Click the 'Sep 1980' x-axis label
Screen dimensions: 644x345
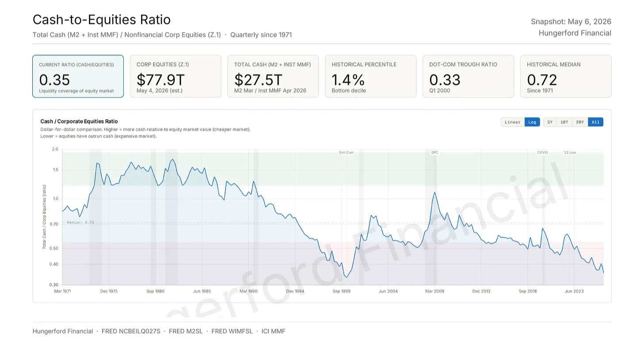click(x=156, y=291)
